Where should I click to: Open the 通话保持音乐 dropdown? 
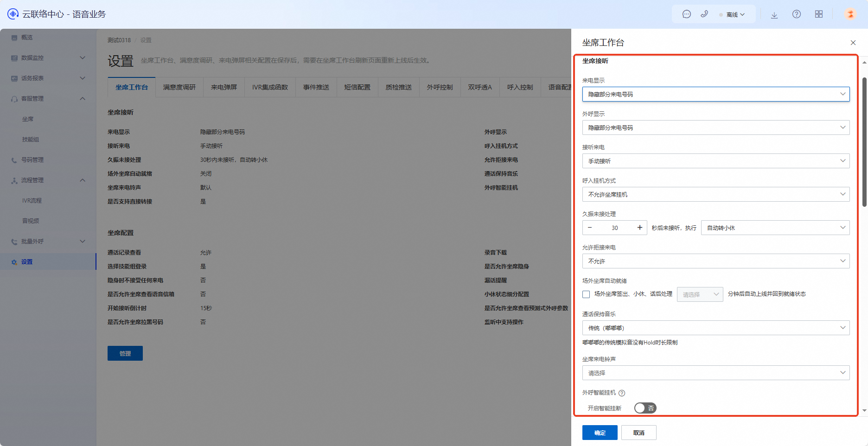716,328
